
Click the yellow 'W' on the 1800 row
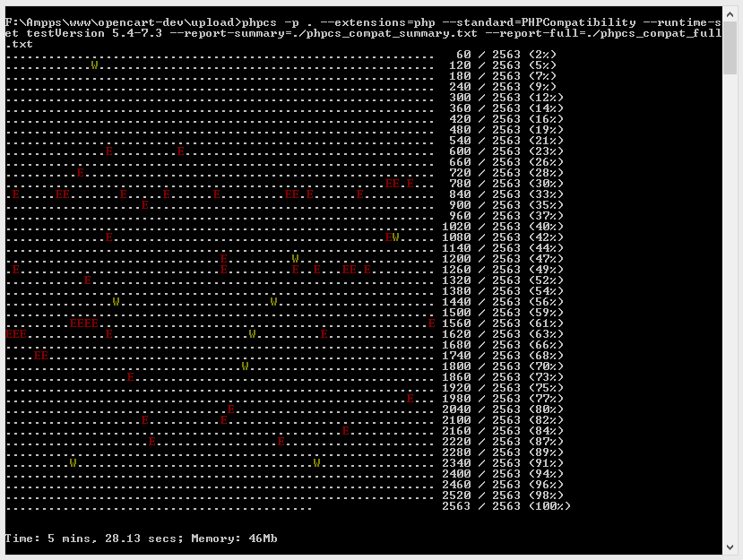tap(245, 366)
